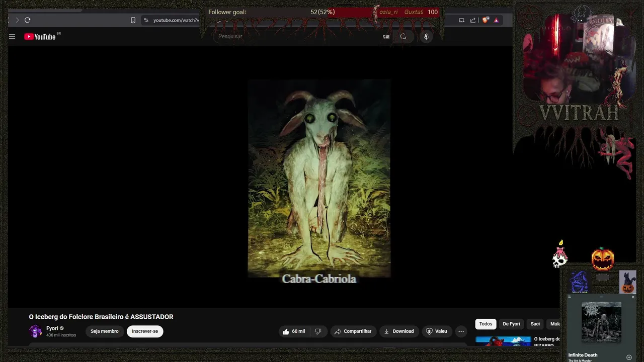The image size is (644, 362).
Task: Dislike the video
Action: [x=318, y=331]
